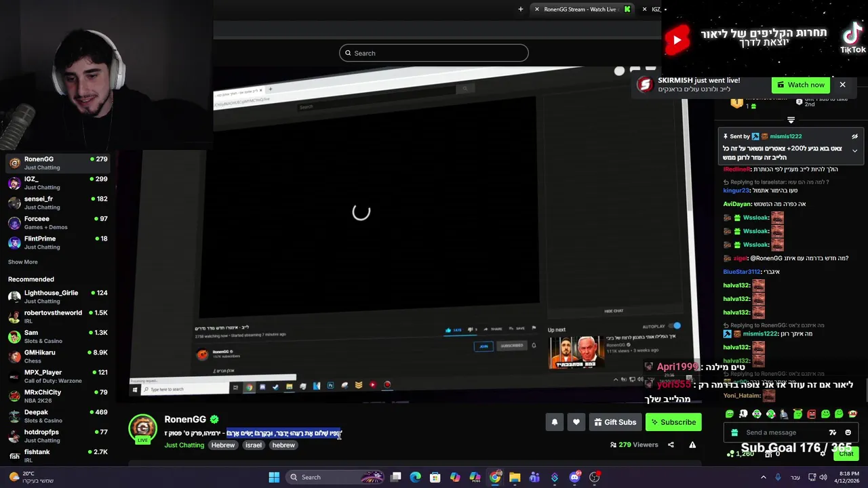
Task: Select the israel tag
Action: click(253, 445)
